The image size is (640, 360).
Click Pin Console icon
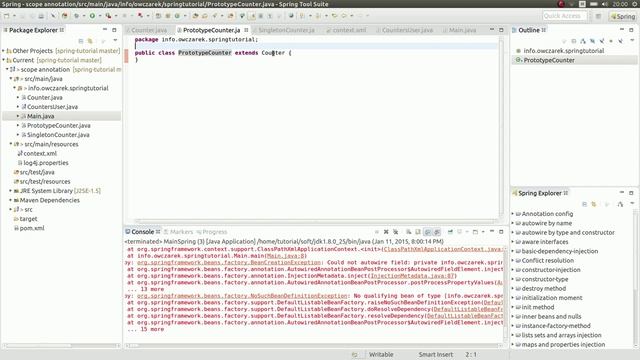(x=450, y=232)
